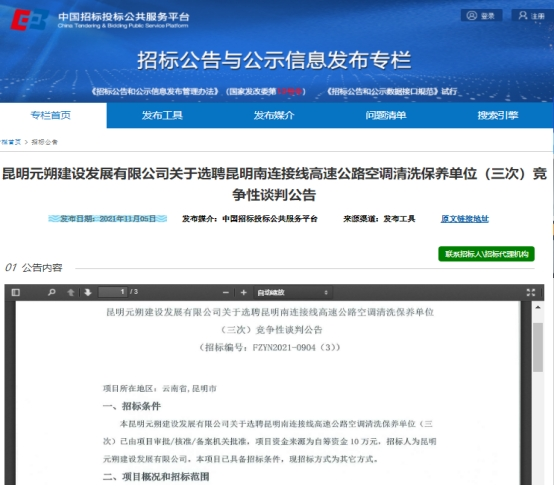
Task: Switch to the 发布工具 tab
Action: click(162, 115)
